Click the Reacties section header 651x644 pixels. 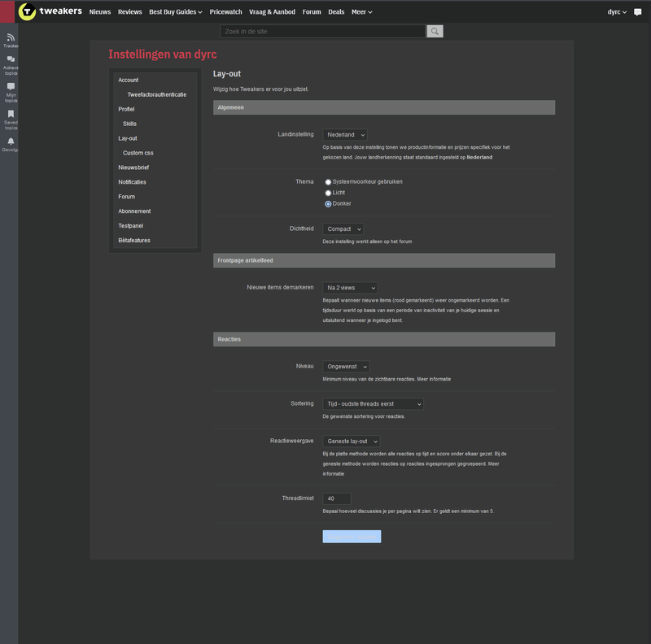tap(384, 339)
